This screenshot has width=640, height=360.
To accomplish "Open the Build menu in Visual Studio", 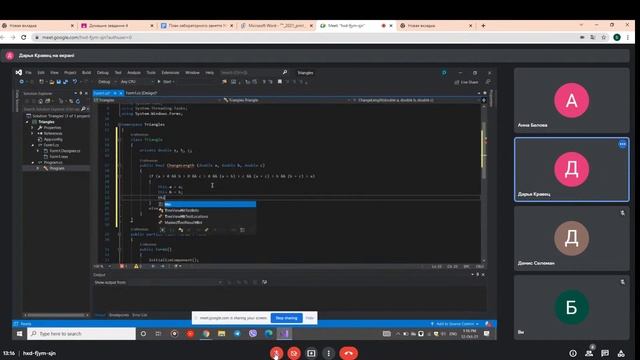I will [x=87, y=73].
